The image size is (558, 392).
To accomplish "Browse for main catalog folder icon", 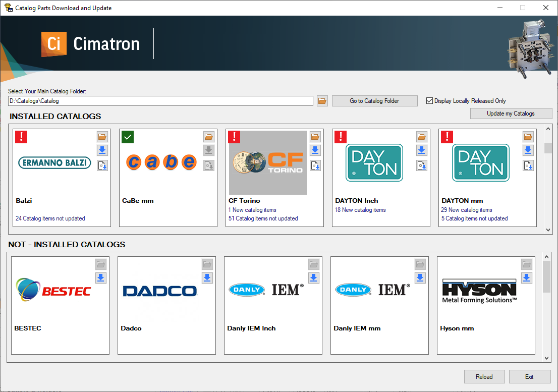I will [x=322, y=101].
